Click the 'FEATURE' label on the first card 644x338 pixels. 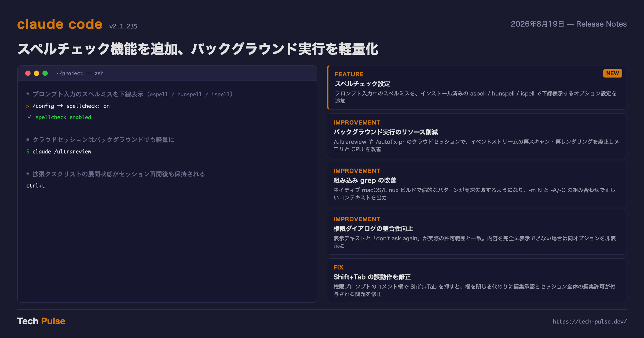click(349, 74)
